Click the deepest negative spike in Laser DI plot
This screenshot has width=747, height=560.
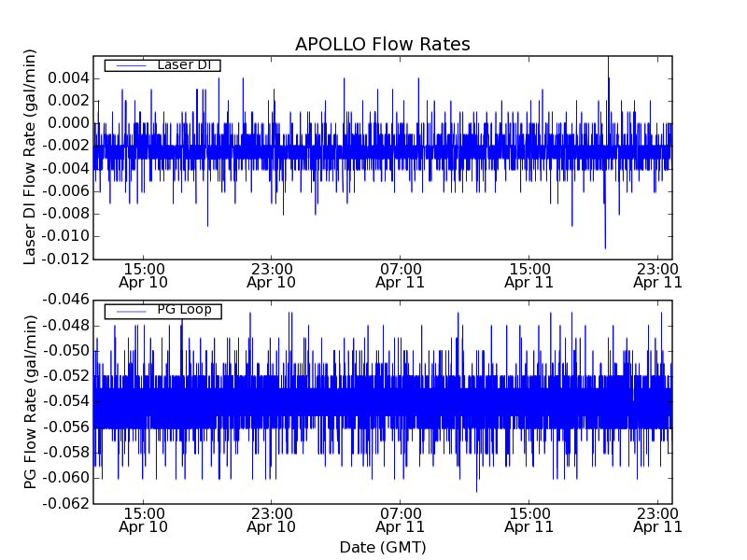click(x=605, y=246)
